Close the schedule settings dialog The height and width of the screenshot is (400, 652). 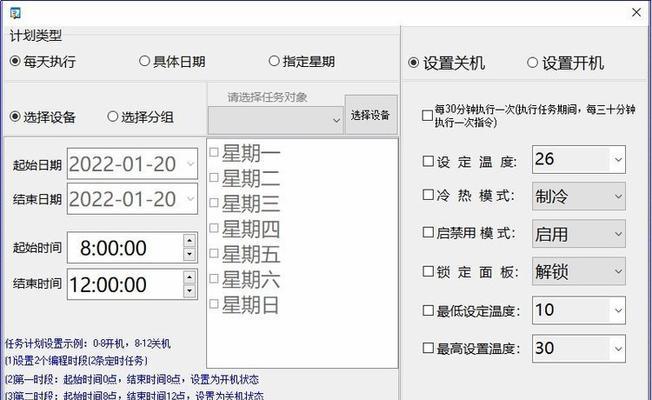coord(636,12)
